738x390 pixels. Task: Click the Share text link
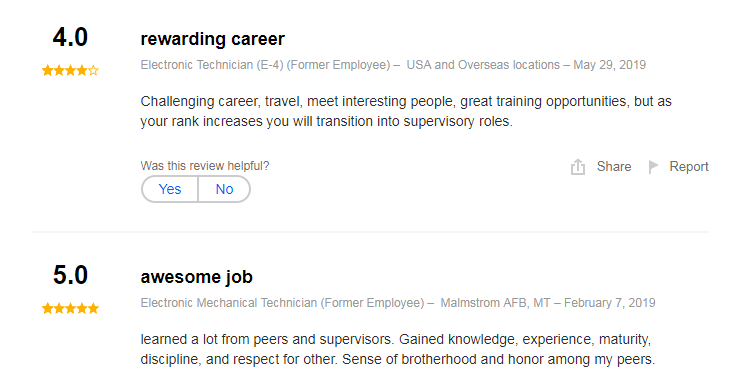coord(614,167)
